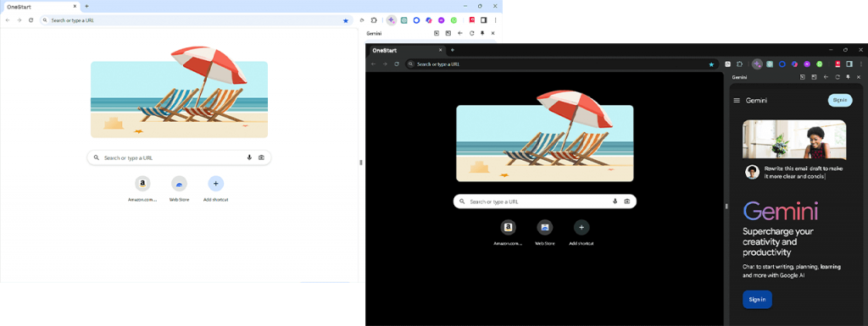Open the extensions puzzle icon in light window
This screenshot has width=868, height=326.
[x=374, y=20]
